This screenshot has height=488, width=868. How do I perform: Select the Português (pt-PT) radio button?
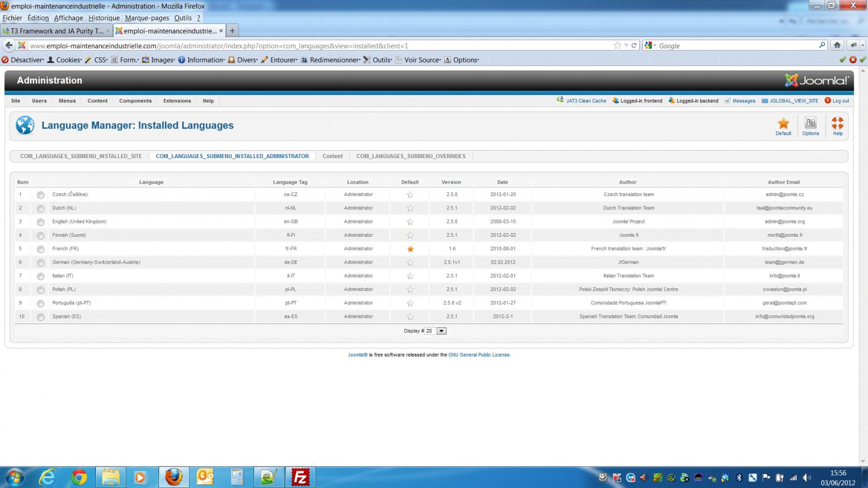pyautogui.click(x=41, y=303)
